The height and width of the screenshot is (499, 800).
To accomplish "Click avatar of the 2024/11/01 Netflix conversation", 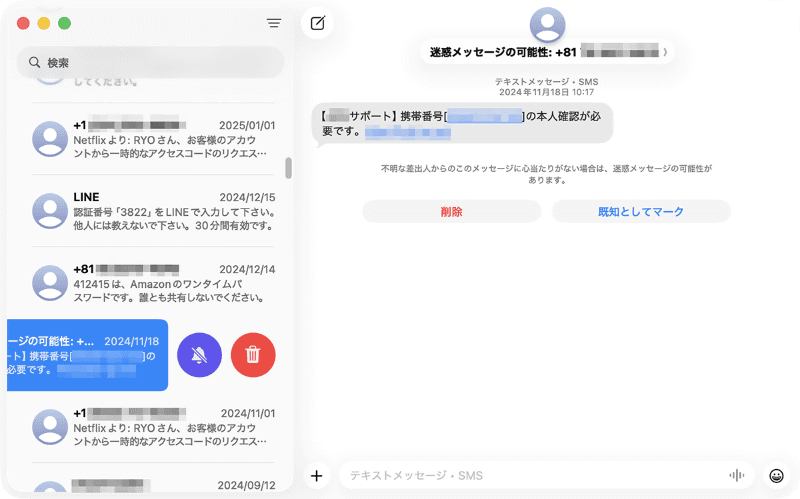I will 50,427.
